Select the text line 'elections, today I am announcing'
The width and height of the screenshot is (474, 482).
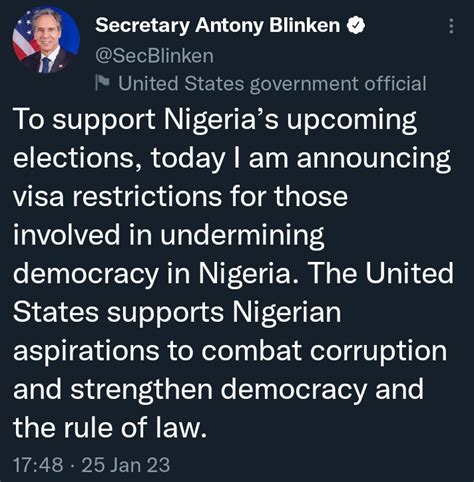click(x=232, y=159)
